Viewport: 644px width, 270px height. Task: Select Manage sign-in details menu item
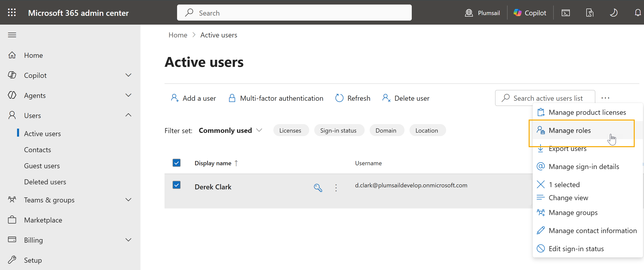click(x=588, y=166)
